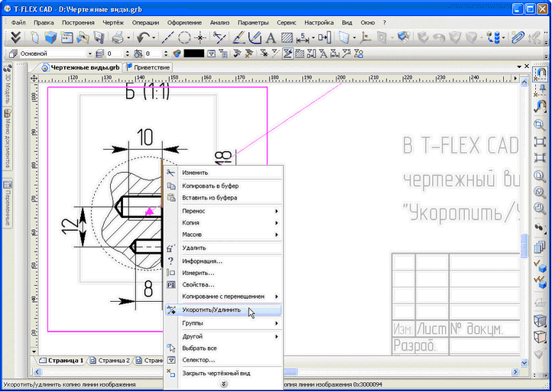Click the paperclip icon in toolbar
552x392 pixels.
tap(518, 37)
